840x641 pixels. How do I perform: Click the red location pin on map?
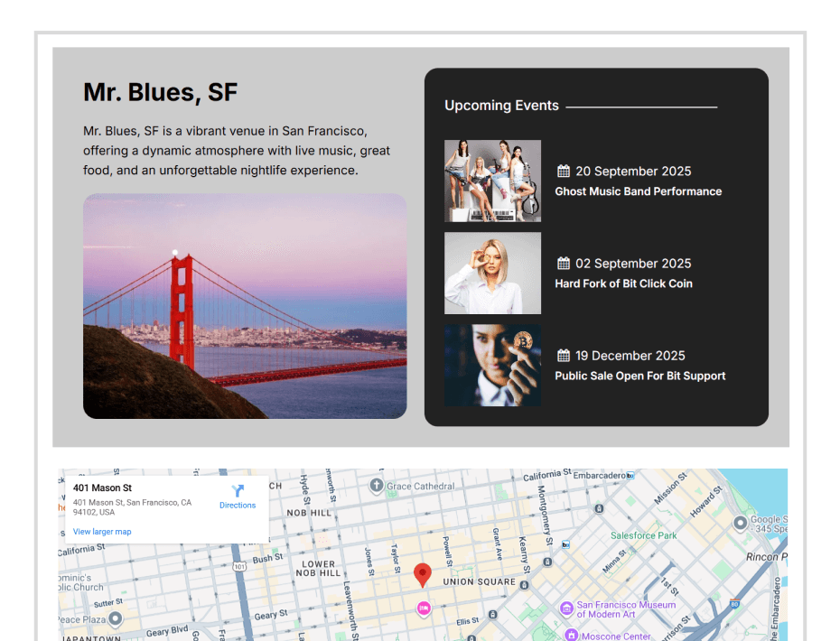[422, 574]
